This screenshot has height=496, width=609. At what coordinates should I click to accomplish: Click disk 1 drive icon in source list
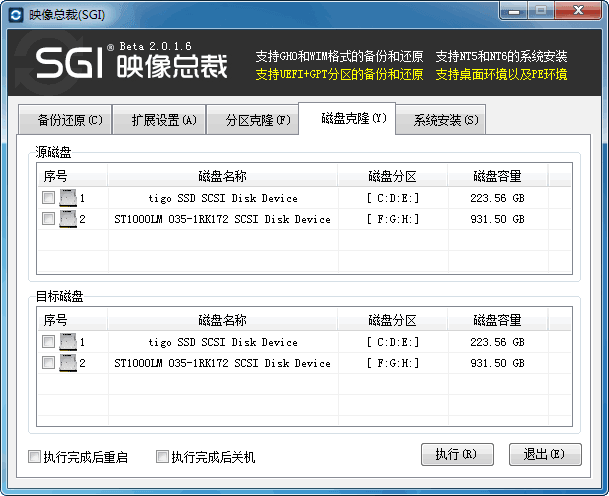click(68, 198)
